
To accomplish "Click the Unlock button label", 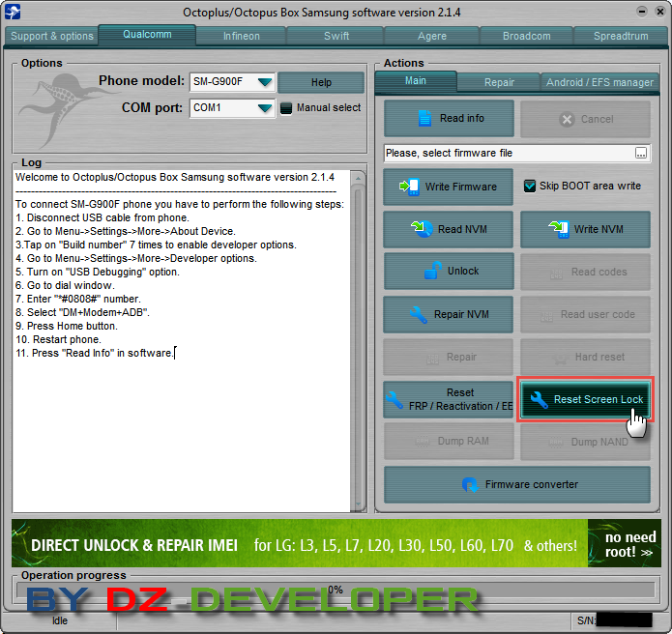I will pyautogui.click(x=463, y=271).
